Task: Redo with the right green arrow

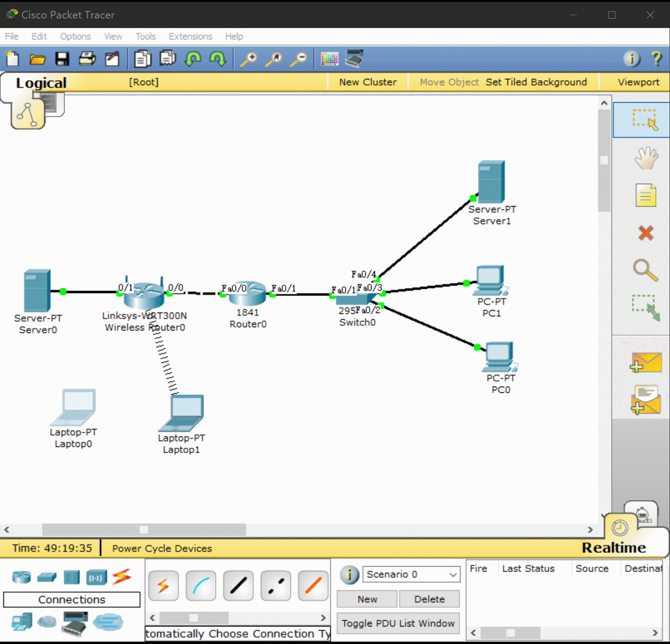Action: (218, 59)
